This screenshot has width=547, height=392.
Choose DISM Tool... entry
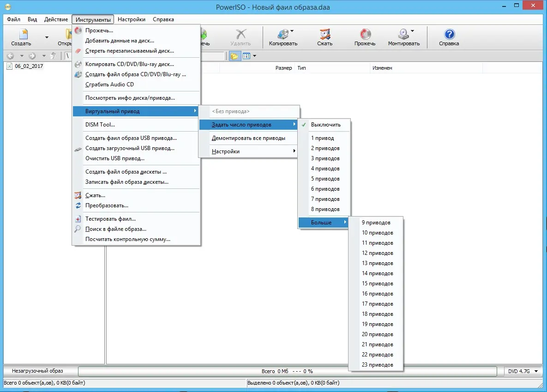pyautogui.click(x=136, y=125)
